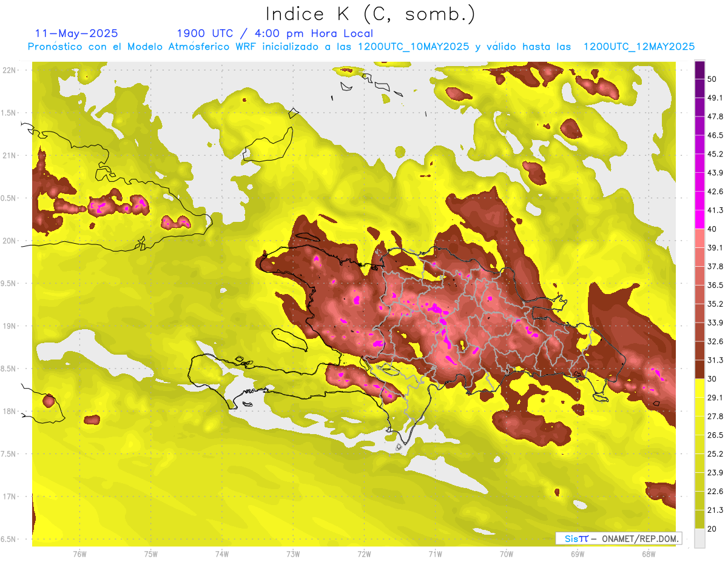Click the '33.9' color scale label
Screen dimensions: 728x562
tap(715, 323)
